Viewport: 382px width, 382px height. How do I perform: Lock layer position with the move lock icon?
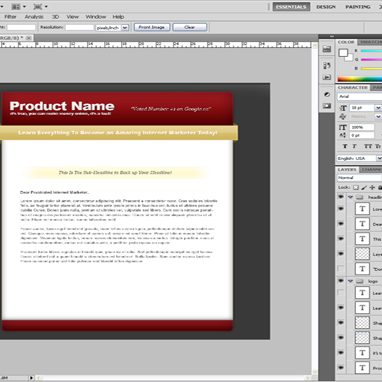click(372, 188)
